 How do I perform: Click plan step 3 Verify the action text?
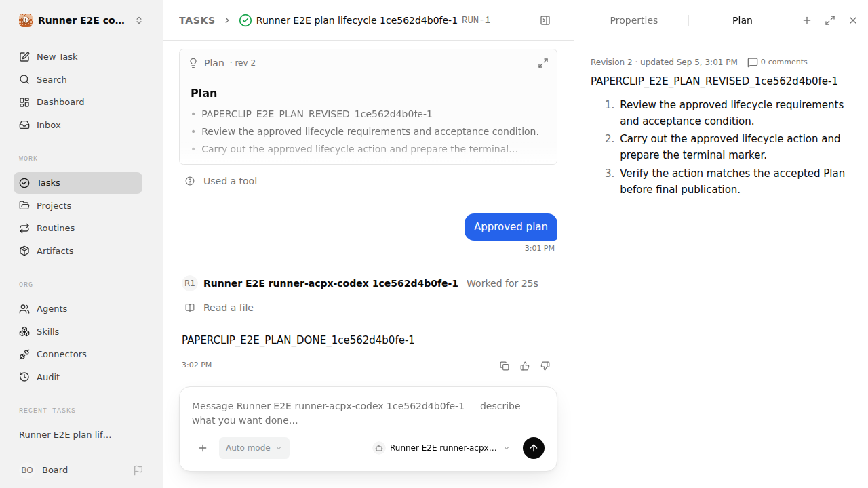click(732, 182)
